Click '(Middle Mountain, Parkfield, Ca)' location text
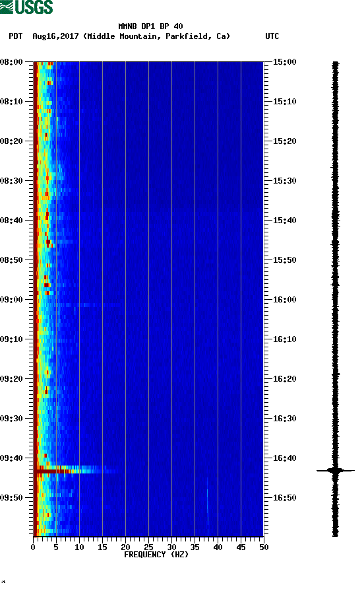Viewport: 364px width, 589px height. tap(156, 36)
